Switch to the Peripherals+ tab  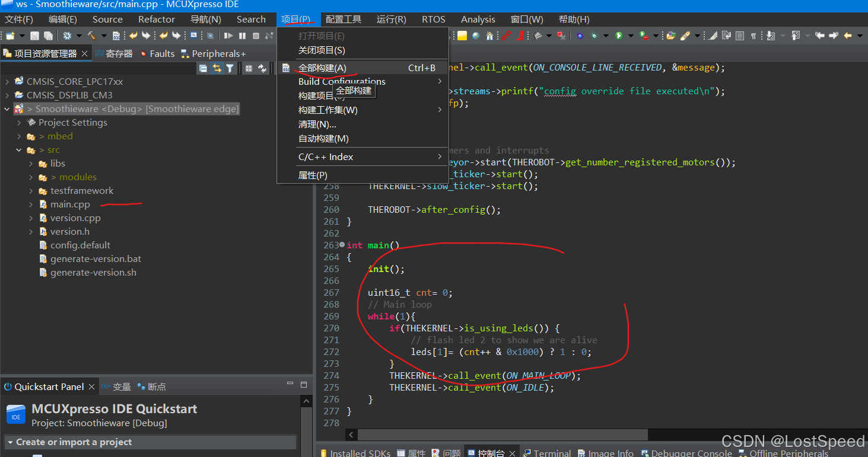pos(213,53)
